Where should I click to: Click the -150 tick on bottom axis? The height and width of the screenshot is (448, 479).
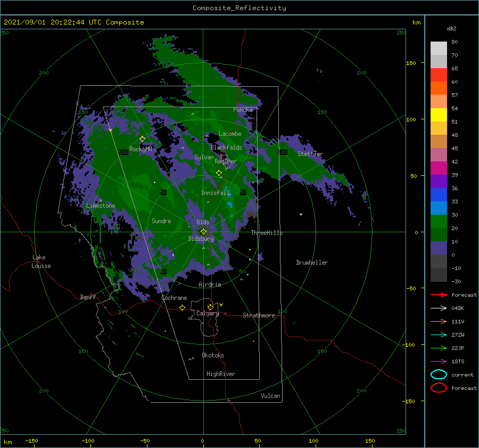pos(31,441)
